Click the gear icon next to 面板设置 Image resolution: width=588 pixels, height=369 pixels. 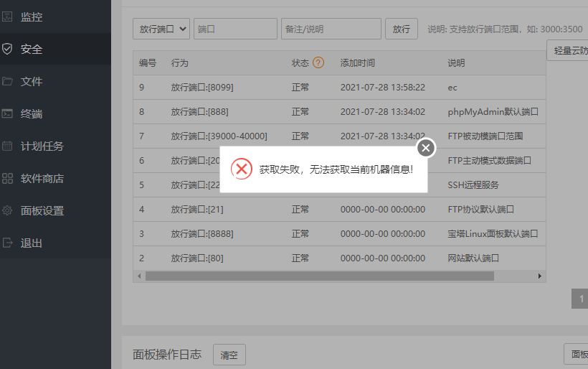7,210
